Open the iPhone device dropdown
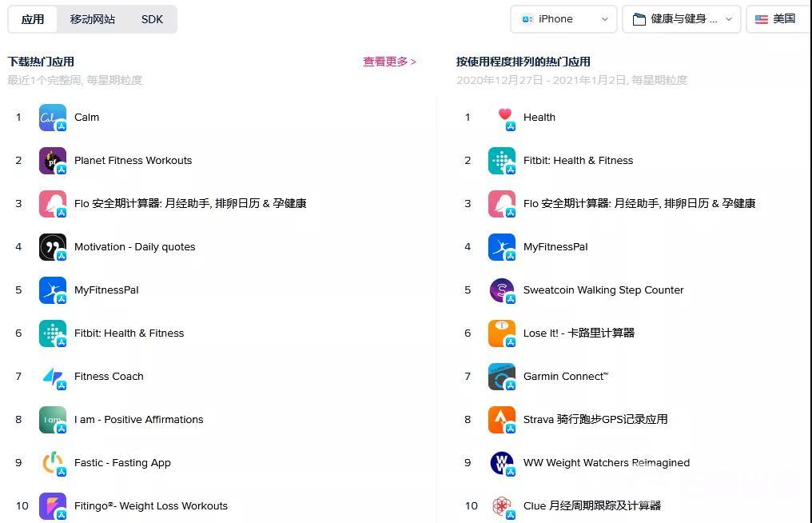 click(562, 18)
